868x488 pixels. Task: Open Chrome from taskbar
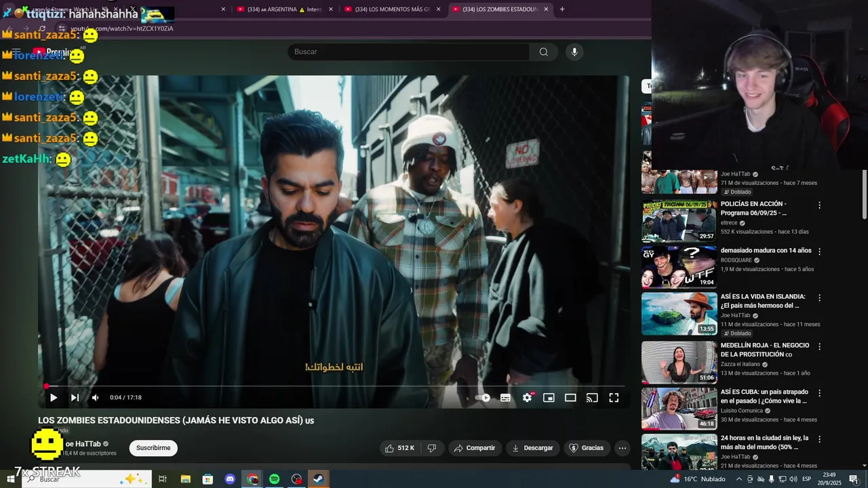click(x=252, y=479)
